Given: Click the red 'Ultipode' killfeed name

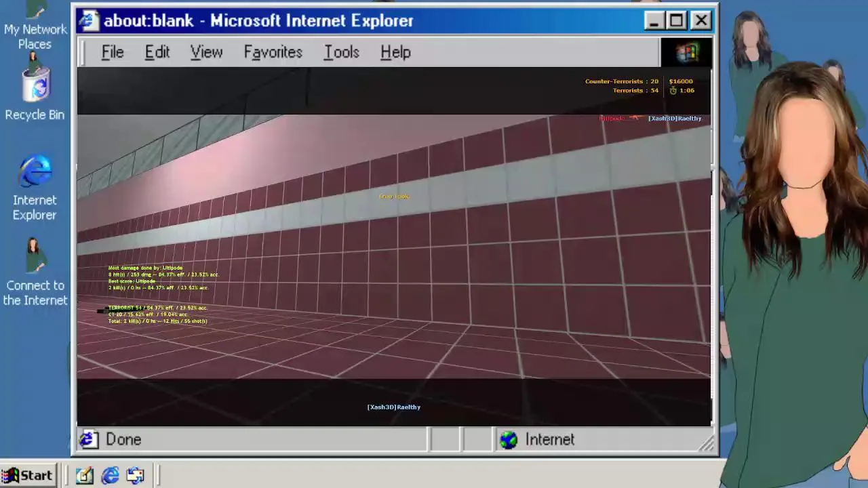Looking at the screenshot, I should [612, 119].
